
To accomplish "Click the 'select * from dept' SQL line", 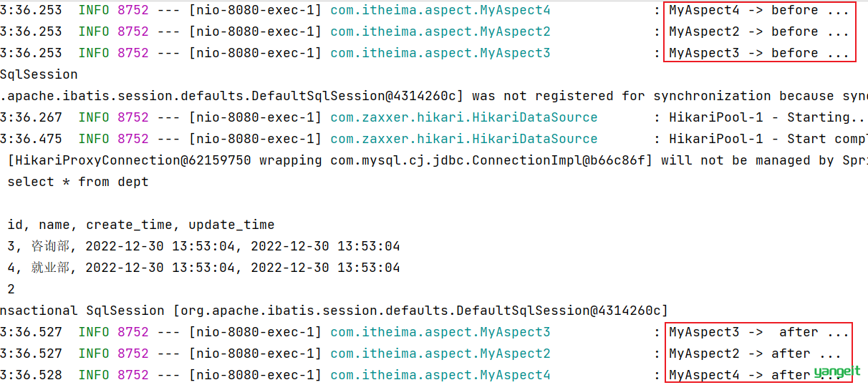I will (x=78, y=182).
